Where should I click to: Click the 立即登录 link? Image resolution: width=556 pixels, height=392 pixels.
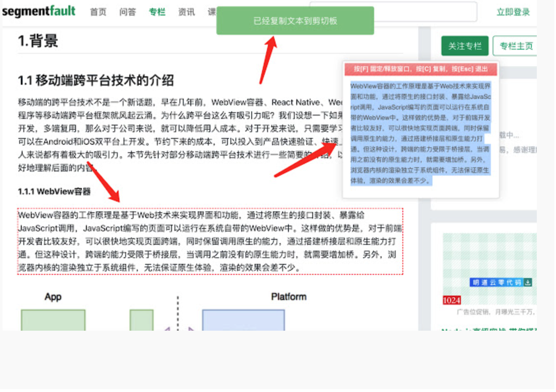coord(513,12)
